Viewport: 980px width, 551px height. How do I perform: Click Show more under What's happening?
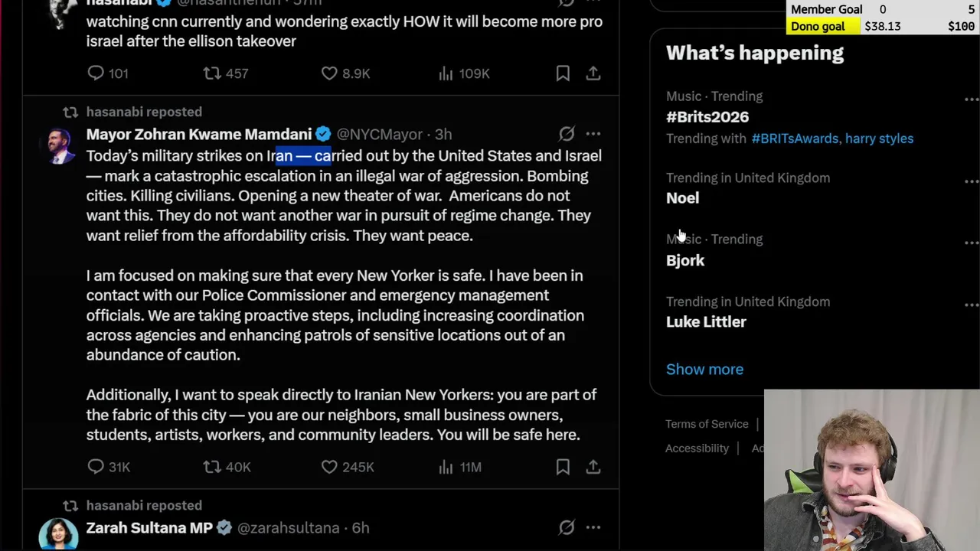tap(704, 369)
